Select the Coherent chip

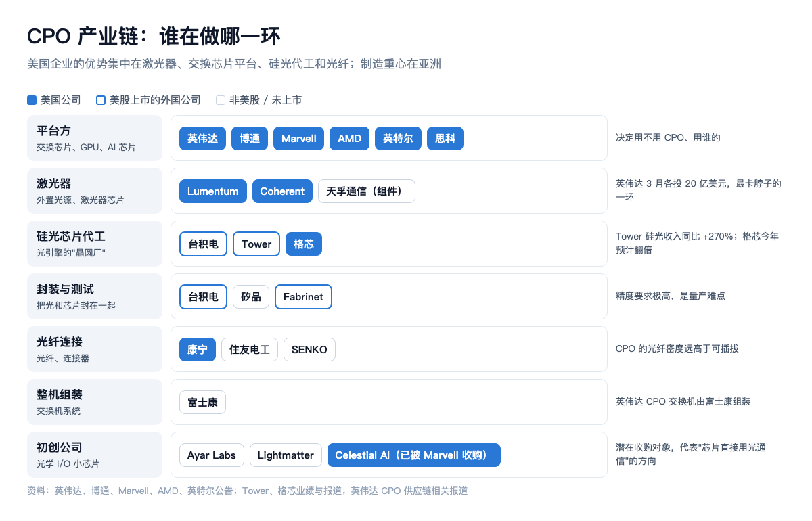pyautogui.click(x=282, y=191)
